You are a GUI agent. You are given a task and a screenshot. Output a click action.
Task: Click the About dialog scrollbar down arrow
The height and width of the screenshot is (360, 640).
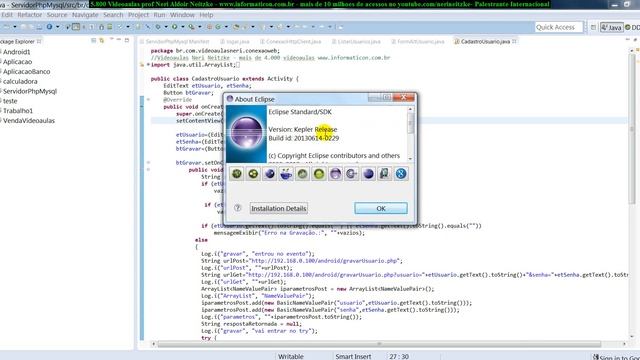pyautogui.click(x=410, y=159)
